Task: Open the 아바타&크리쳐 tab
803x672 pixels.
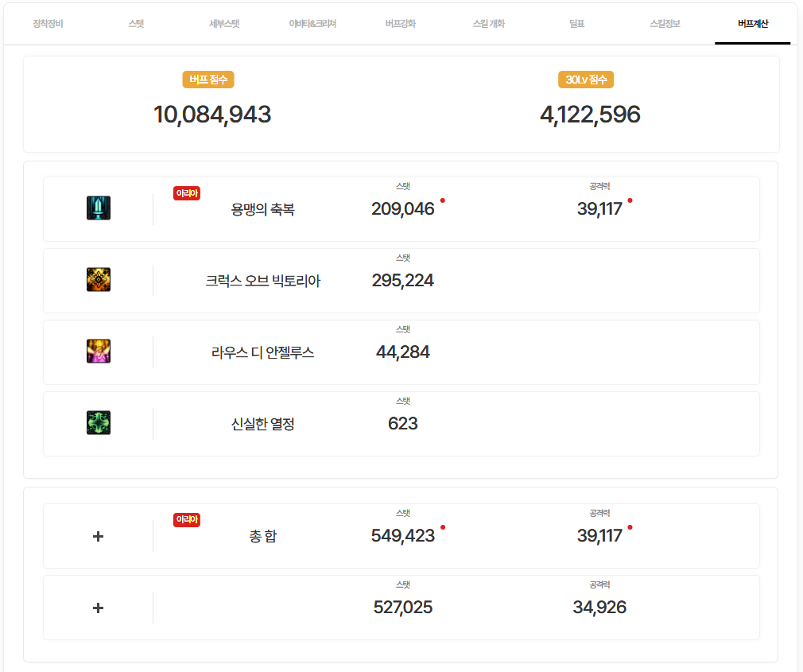Action: pyautogui.click(x=312, y=24)
